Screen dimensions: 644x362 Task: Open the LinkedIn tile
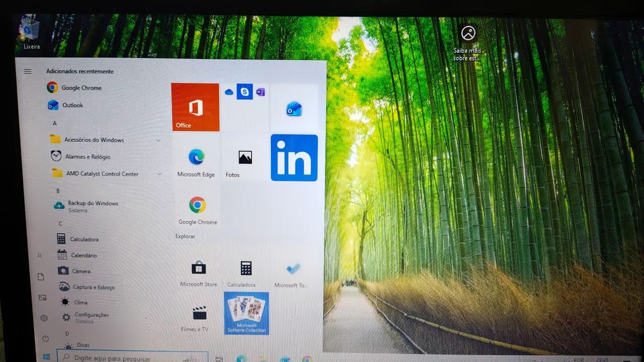(x=294, y=157)
